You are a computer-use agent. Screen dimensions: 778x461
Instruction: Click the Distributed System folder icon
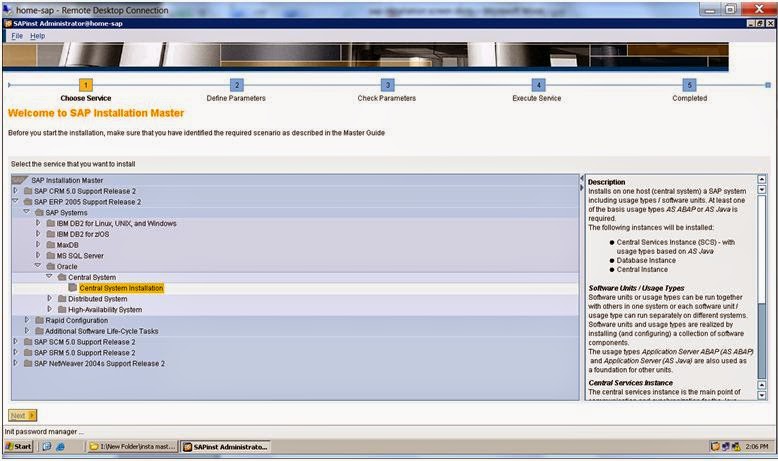[62, 299]
